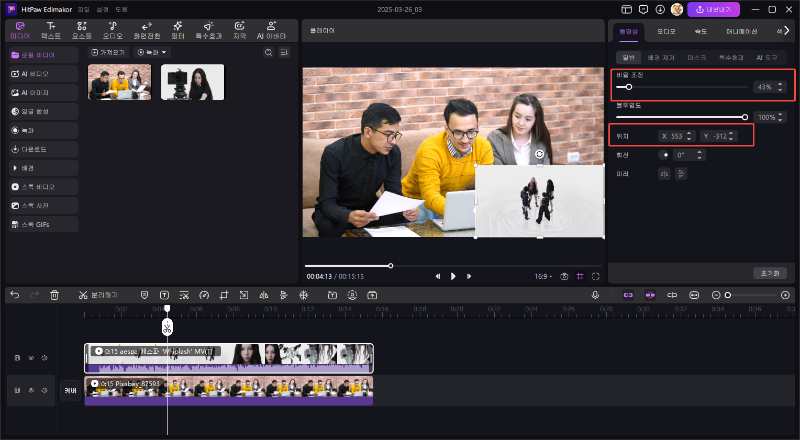
Task: Click the freeze snowflake icon in timeline toolbar
Action: 304,295
